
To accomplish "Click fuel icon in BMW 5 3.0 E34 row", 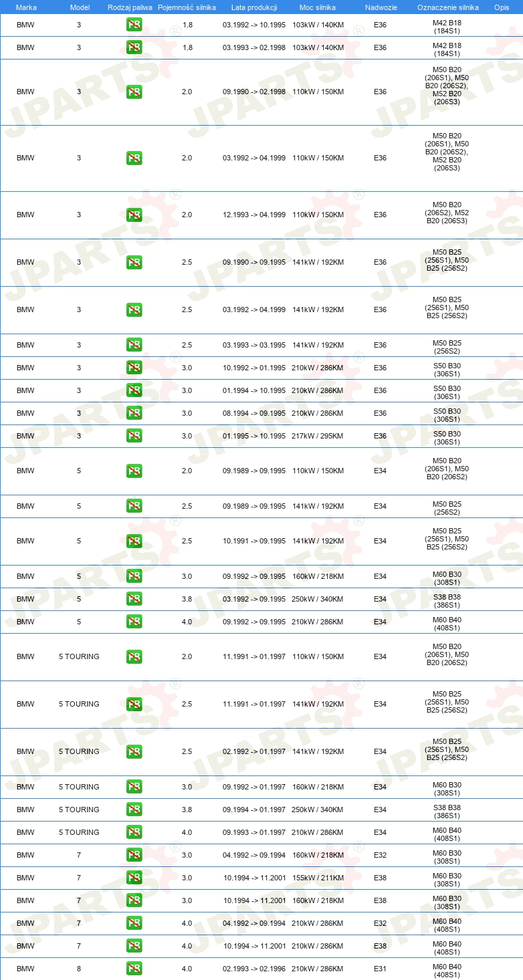I will pos(134,577).
